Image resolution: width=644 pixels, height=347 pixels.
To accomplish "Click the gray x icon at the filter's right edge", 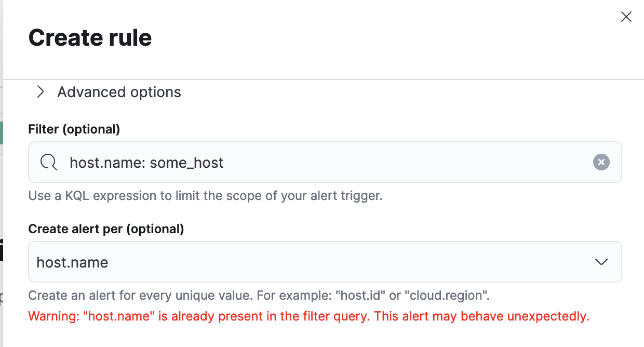I will click(x=601, y=162).
